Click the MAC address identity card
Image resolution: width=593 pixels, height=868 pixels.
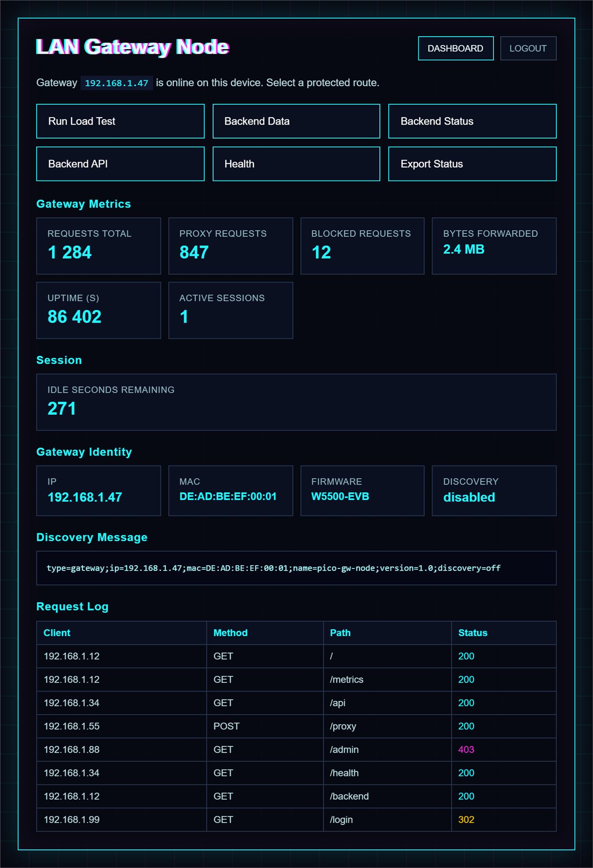click(231, 491)
